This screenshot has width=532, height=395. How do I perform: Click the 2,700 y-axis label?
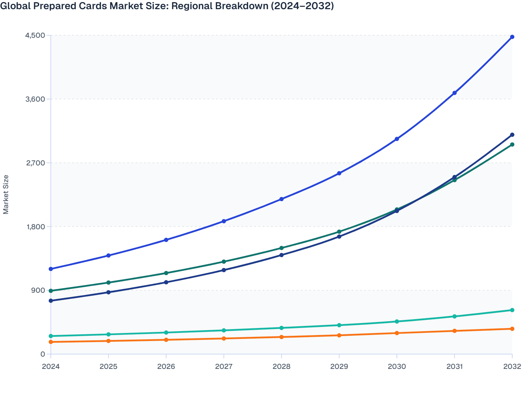[x=35, y=162]
